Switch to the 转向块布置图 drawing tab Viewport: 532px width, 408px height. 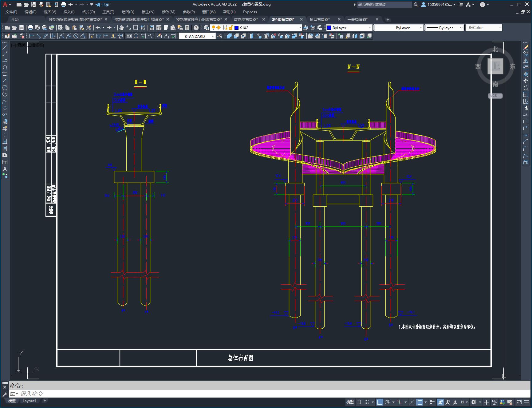(246, 19)
